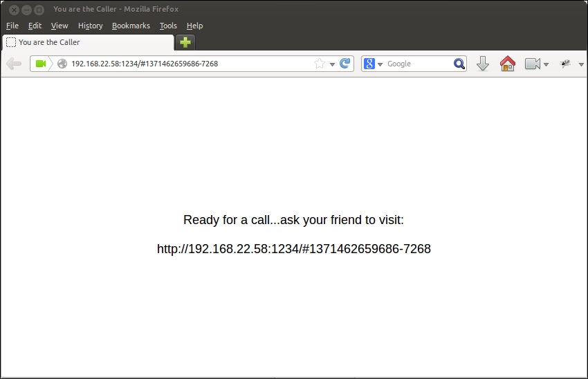Select the You are the Caller tab

(88, 42)
